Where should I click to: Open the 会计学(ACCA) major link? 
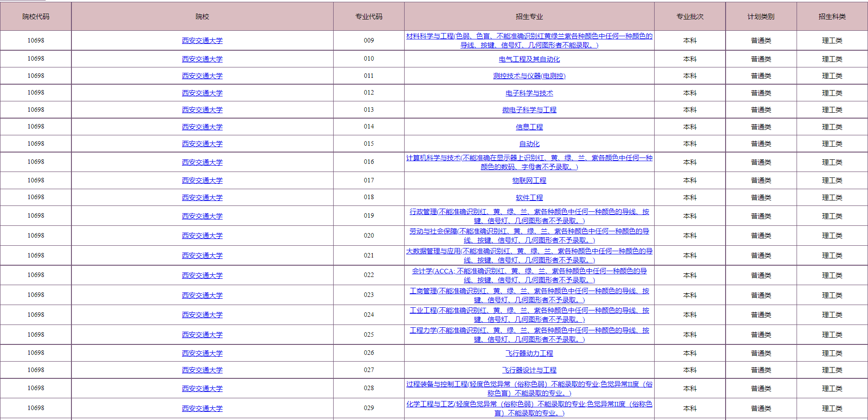point(529,275)
